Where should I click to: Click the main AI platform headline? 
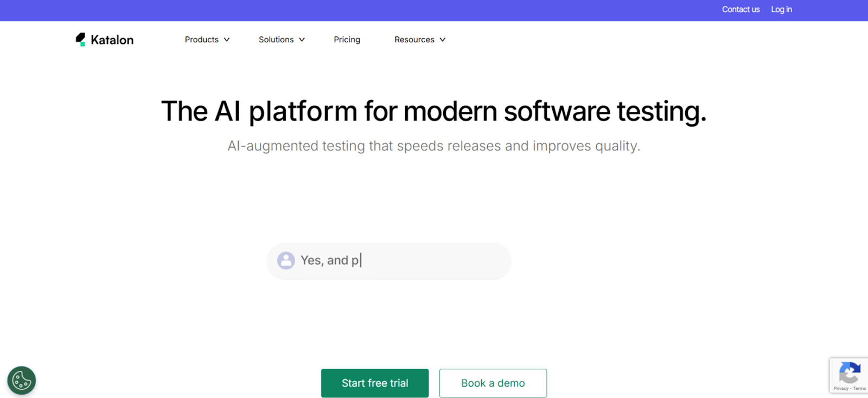tap(434, 111)
